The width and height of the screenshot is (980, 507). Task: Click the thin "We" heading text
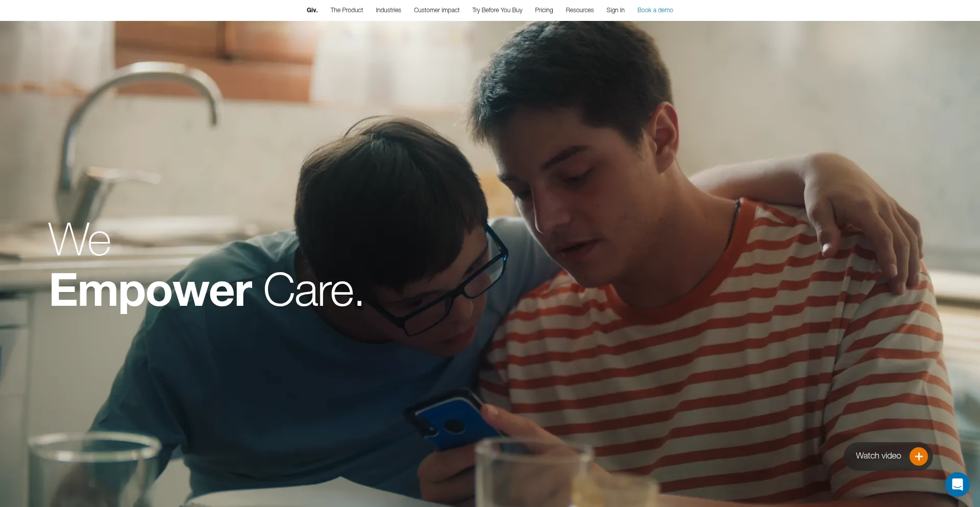80,239
